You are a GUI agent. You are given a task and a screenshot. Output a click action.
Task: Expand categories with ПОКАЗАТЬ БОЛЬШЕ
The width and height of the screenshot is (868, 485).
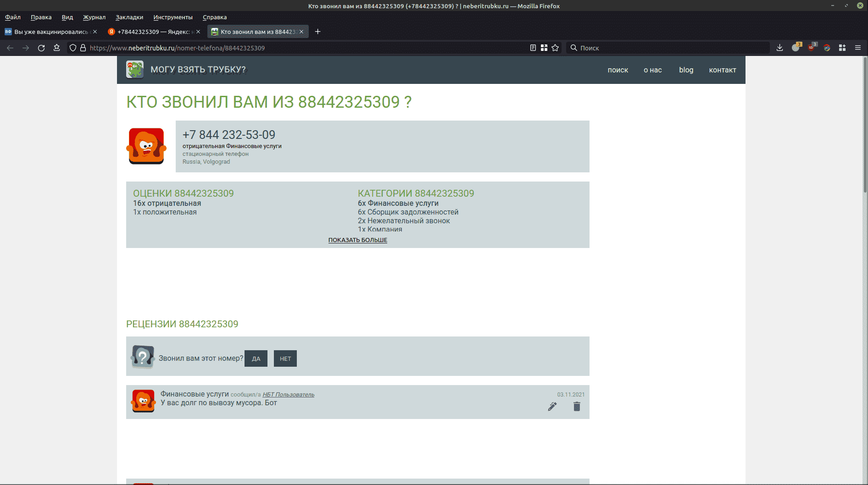click(x=357, y=240)
